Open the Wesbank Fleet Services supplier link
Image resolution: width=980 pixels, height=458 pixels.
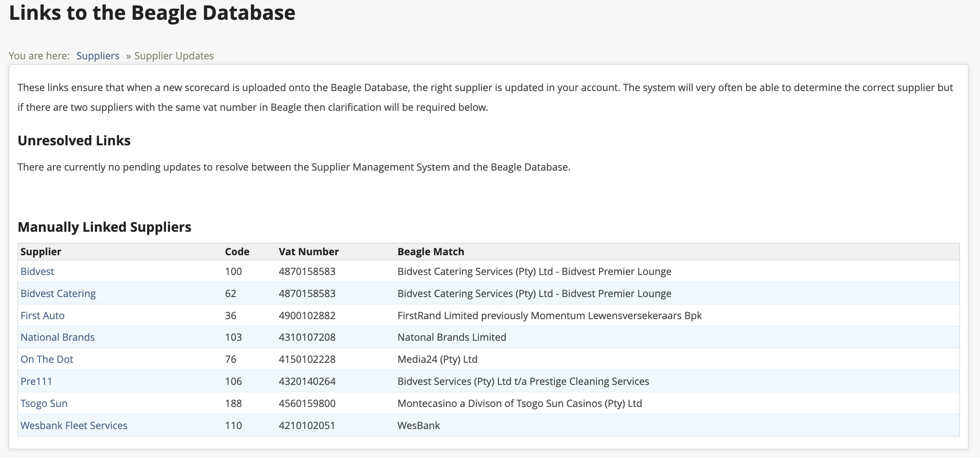click(74, 425)
